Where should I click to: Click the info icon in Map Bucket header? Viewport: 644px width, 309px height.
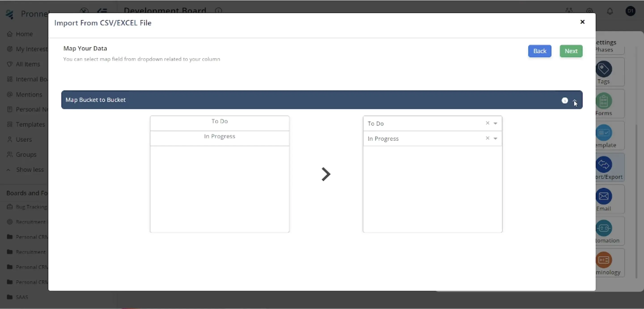[x=564, y=101]
